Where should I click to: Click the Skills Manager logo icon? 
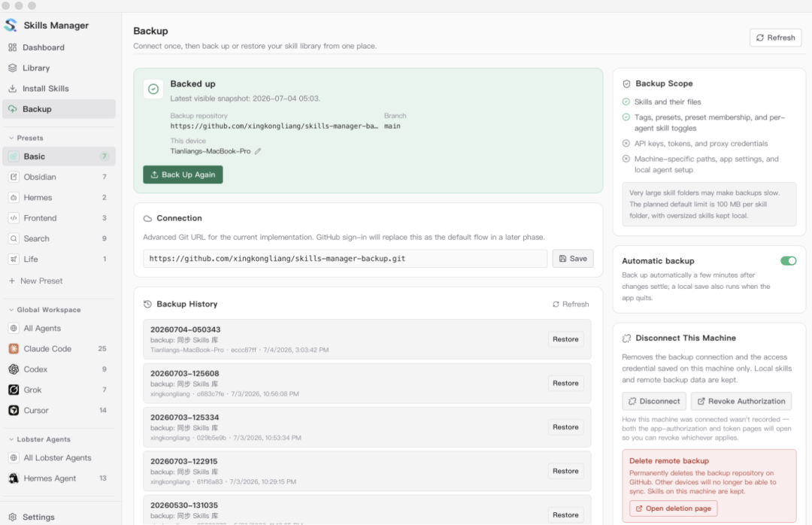[x=11, y=25]
